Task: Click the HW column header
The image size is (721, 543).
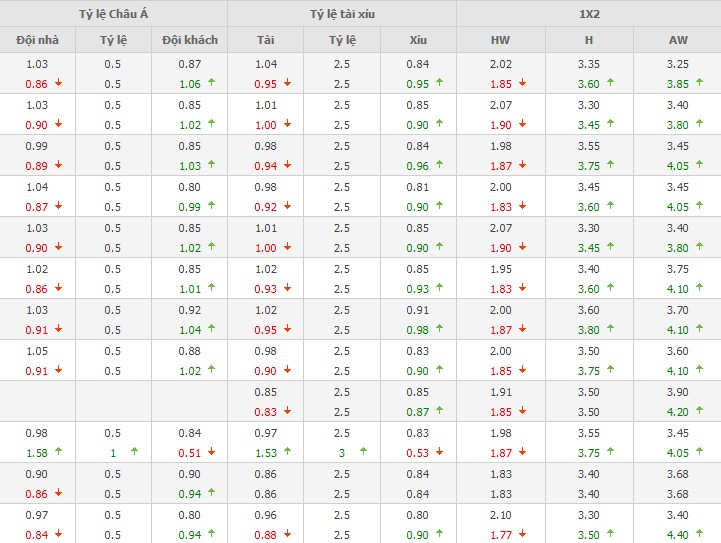Action: click(x=500, y=40)
